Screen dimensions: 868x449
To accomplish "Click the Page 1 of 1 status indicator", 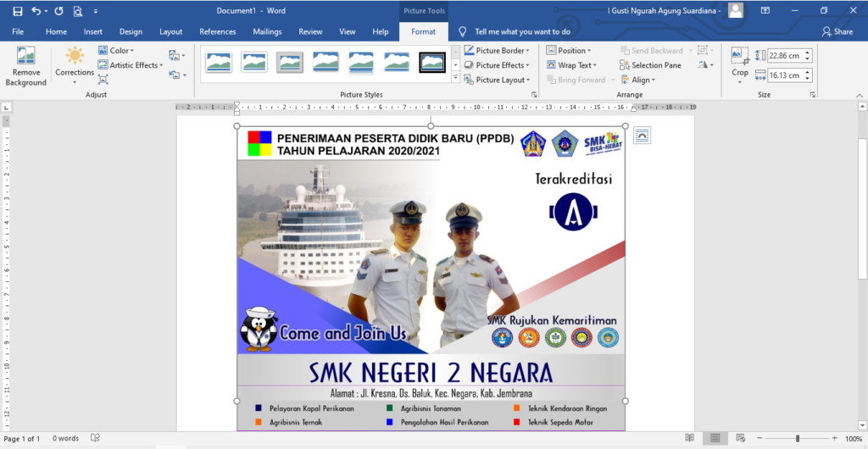I will point(22,439).
